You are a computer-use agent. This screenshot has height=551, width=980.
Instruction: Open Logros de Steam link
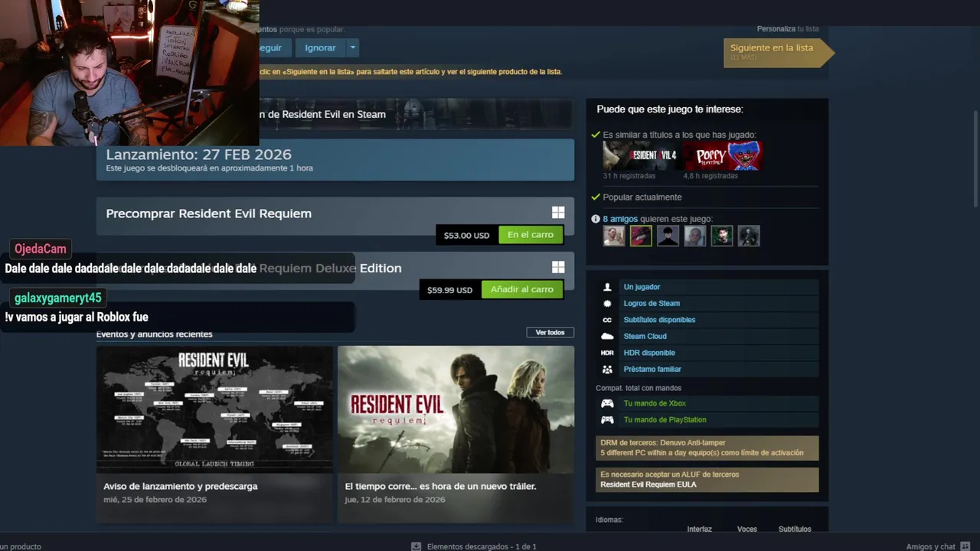[x=652, y=303]
